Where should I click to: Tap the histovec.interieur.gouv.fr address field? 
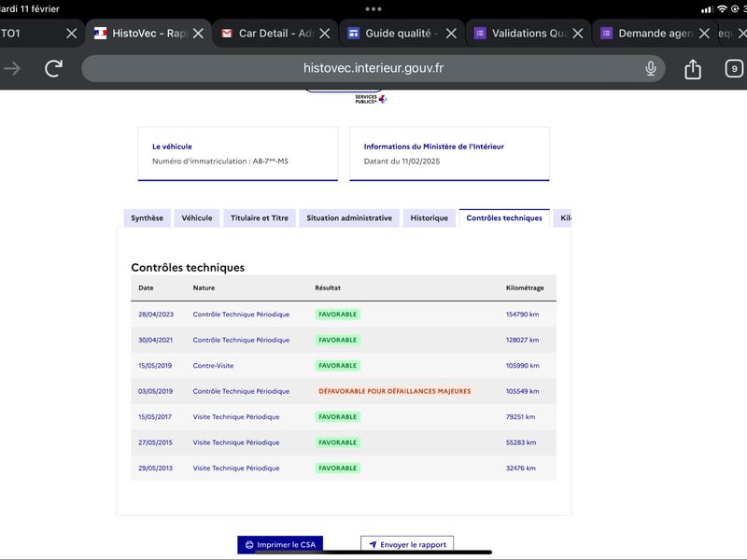[373, 68]
